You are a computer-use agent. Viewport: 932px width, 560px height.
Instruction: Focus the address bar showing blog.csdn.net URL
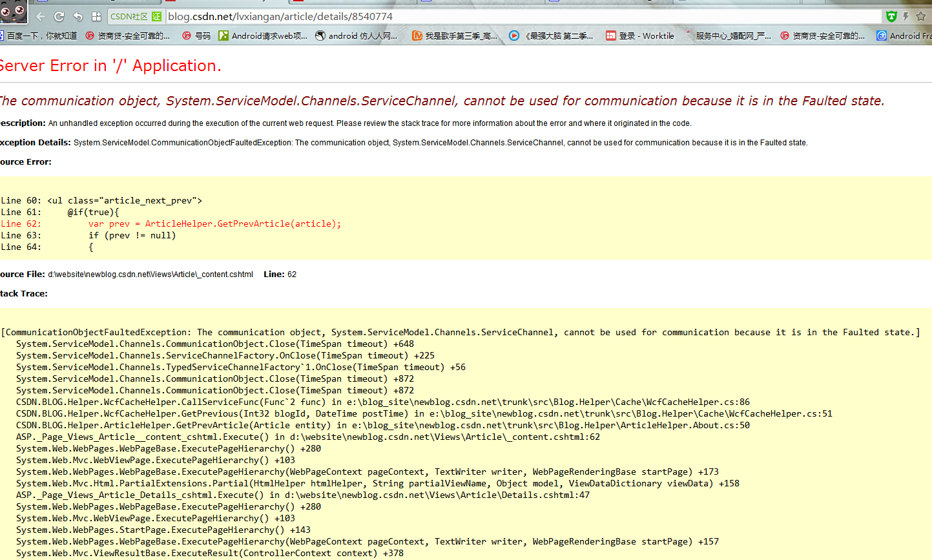point(523,16)
